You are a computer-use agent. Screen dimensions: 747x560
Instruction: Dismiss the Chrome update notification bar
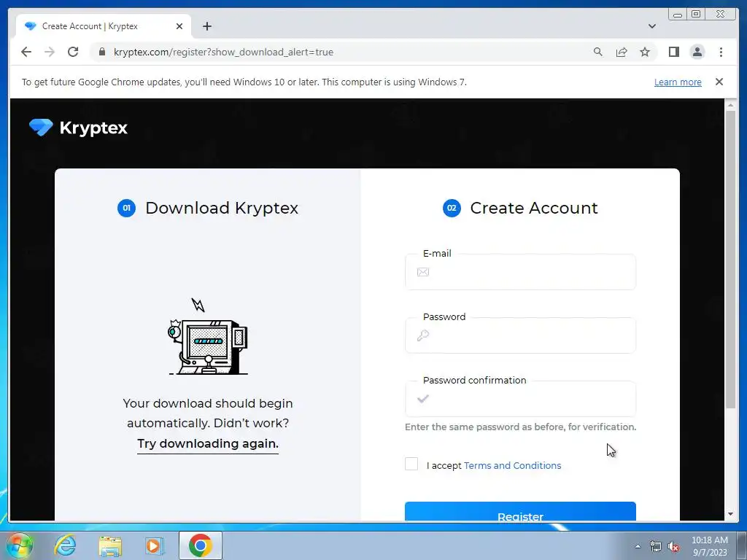click(719, 82)
